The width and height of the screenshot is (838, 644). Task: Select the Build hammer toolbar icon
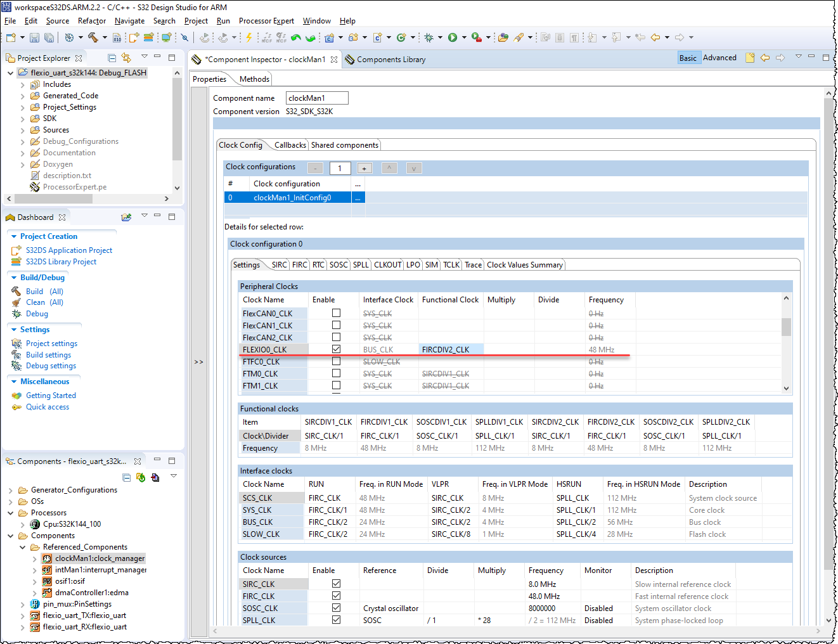tap(93, 38)
